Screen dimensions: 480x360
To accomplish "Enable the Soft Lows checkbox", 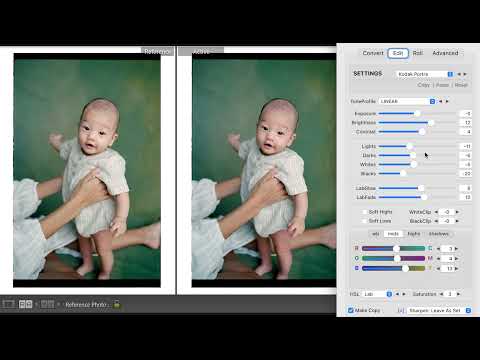I will pos(364,221).
